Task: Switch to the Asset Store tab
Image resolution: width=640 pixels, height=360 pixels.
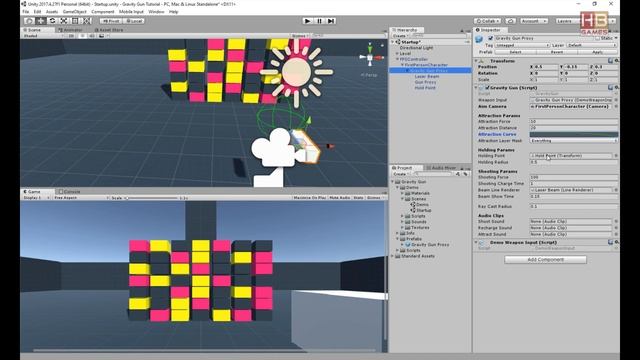Action: (109, 30)
